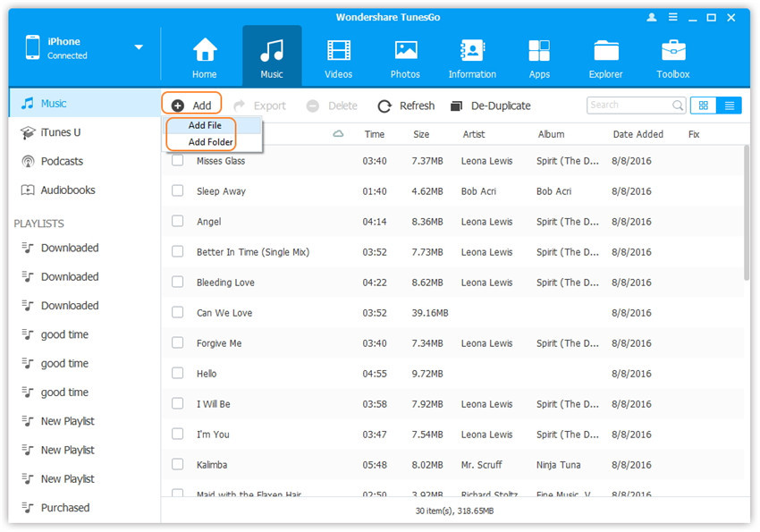760x532 pixels.
Task: Go to the Explorer folder icon
Action: pyautogui.click(x=605, y=51)
